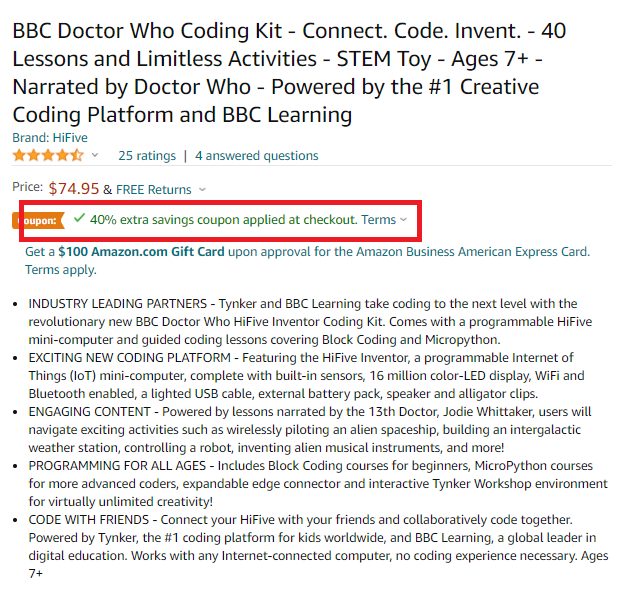Open the HiFive brand link

(x=50, y=138)
